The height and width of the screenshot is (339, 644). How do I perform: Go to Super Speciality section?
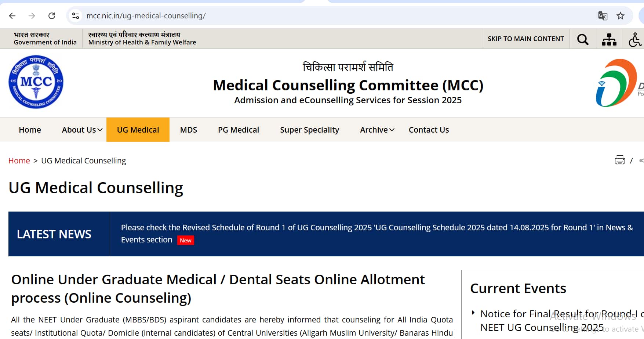coord(309,130)
